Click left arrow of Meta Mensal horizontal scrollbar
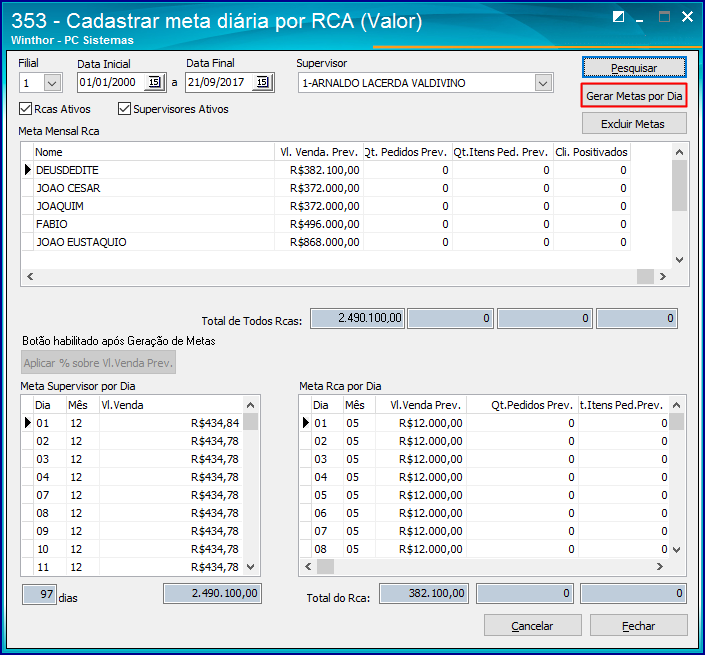Viewport: 705px width, 655px height. 30,276
